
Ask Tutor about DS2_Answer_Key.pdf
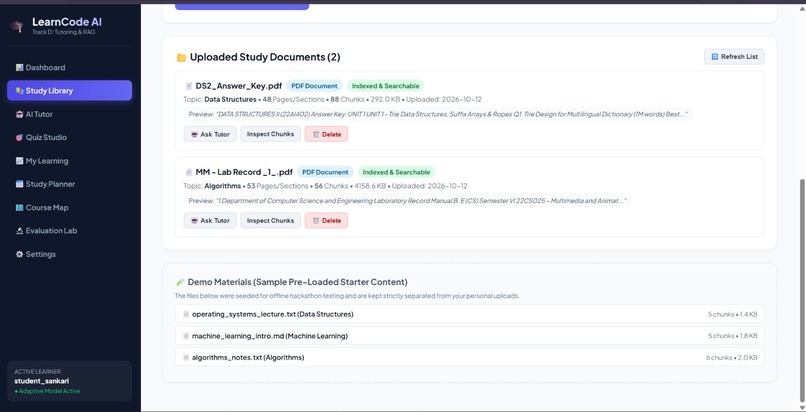[210, 134]
